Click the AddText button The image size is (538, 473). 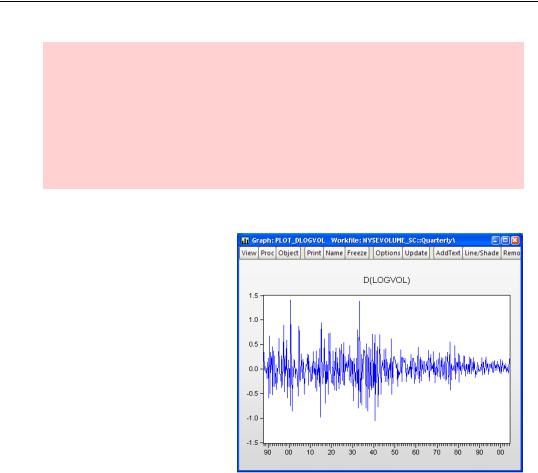click(448, 253)
